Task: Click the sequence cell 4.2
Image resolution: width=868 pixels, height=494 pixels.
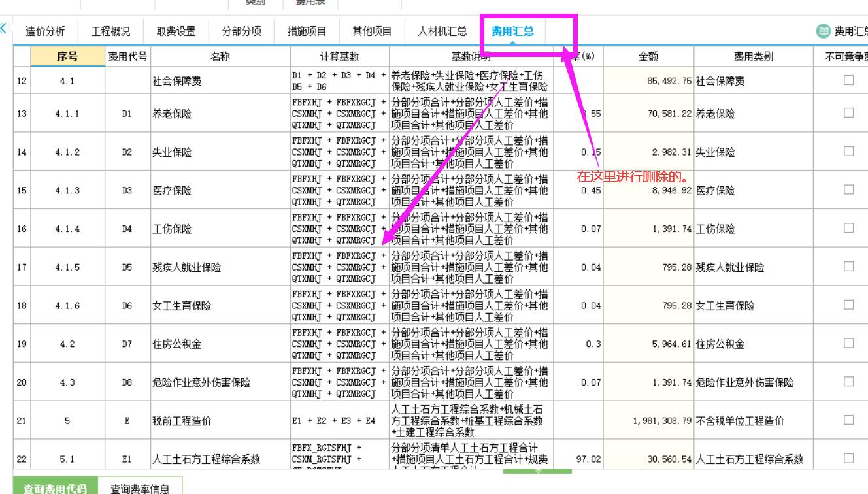Action: click(x=68, y=344)
